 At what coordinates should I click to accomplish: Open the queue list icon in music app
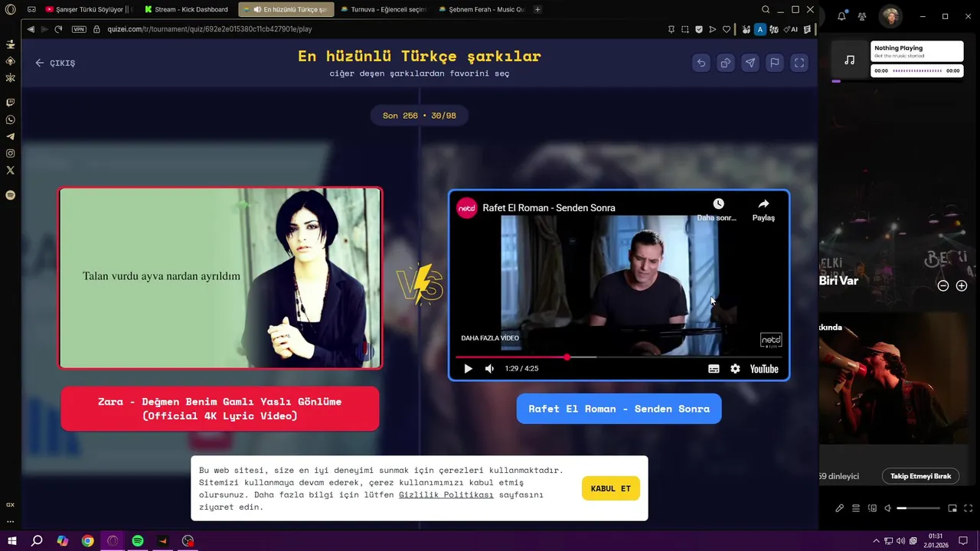tap(856, 508)
